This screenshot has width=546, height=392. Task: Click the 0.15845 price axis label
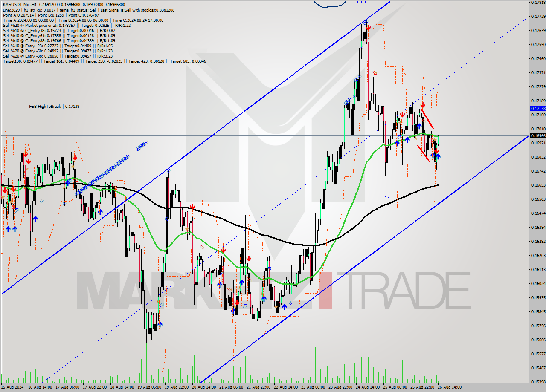[539, 312]
